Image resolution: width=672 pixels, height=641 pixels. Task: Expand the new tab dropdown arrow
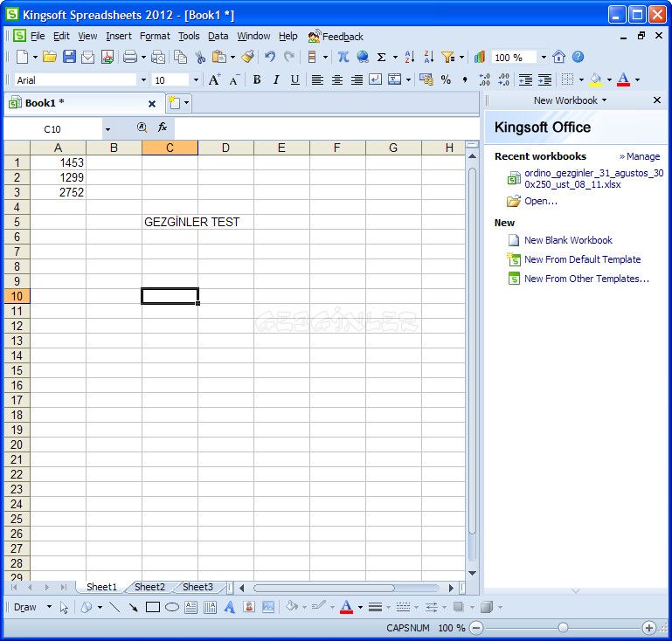[186, 103]
